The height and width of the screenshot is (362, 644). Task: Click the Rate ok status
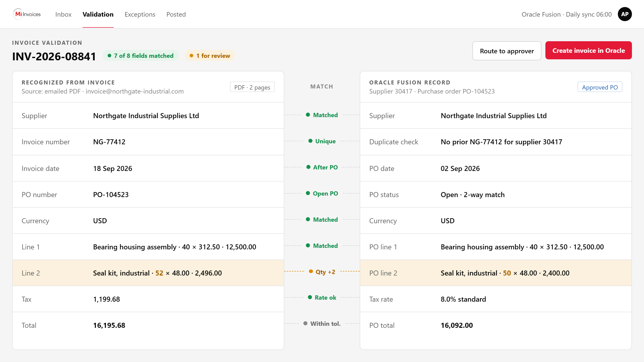322,298
